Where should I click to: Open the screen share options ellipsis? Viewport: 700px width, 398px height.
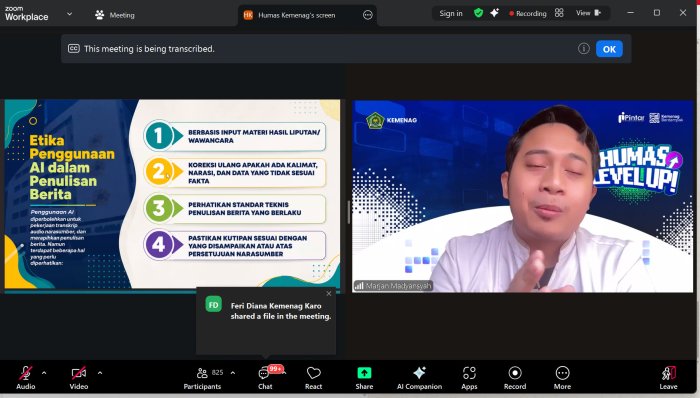point(367,15)
